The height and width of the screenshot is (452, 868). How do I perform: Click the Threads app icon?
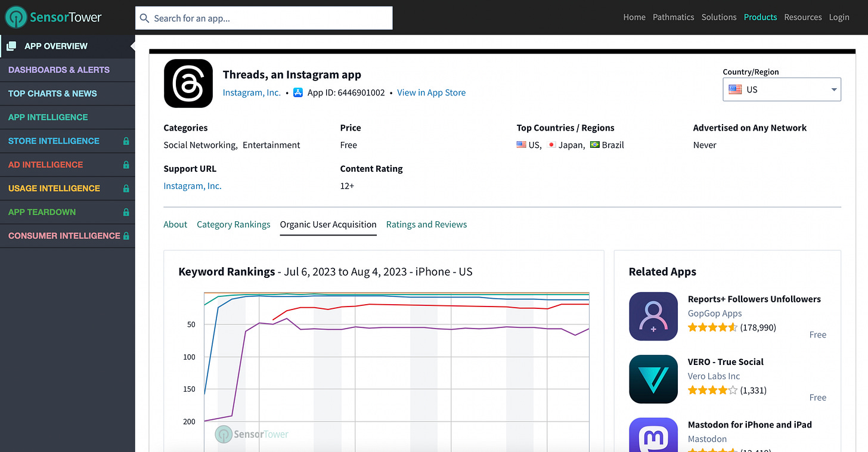tap(188, 83)
